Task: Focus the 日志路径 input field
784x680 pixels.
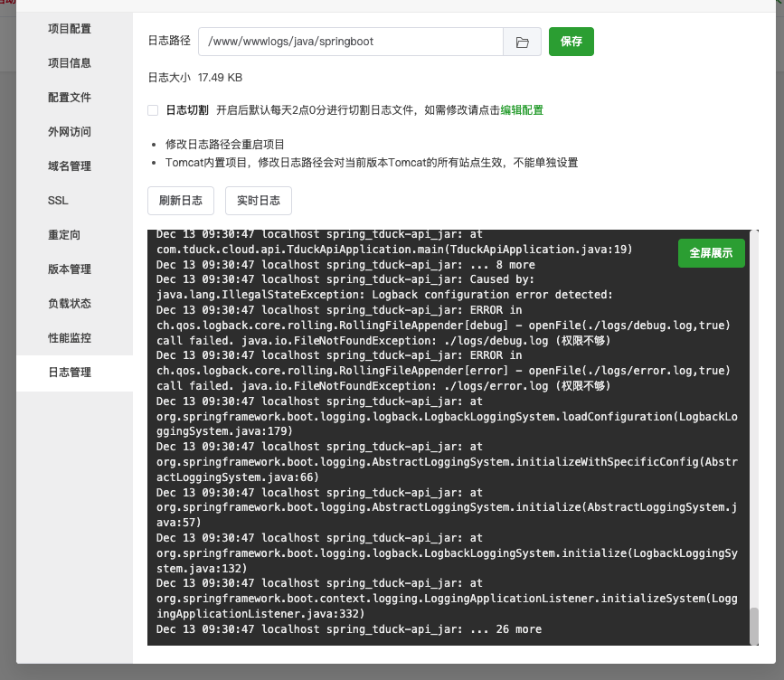Action: tap(351, 42)
